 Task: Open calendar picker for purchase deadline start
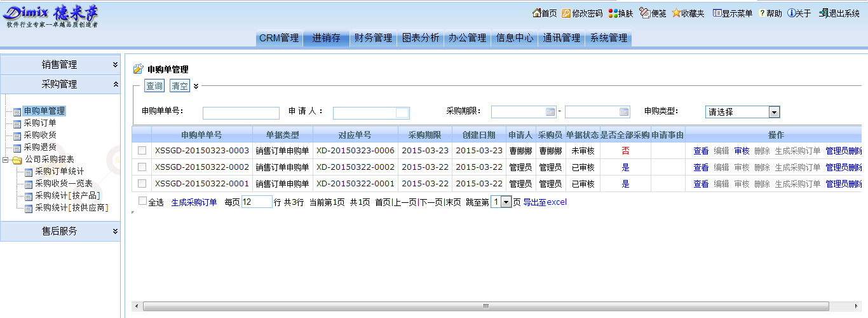[x=550, y=112]
